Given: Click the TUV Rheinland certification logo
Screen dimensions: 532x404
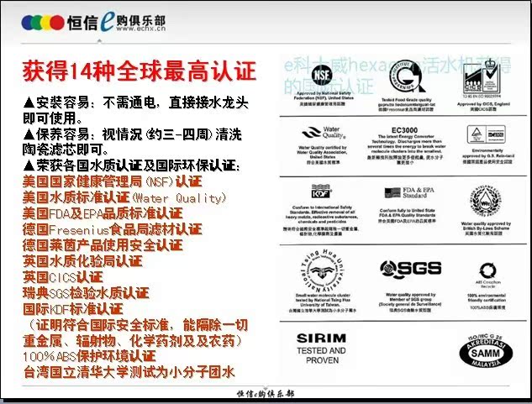Looking at the screenshot, I should [x=486, y=134].
